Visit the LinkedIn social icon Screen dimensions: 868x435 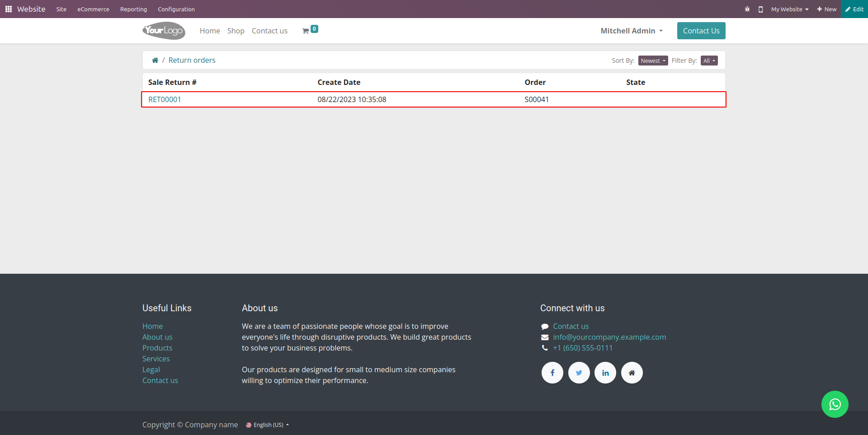tap(605, 373)
